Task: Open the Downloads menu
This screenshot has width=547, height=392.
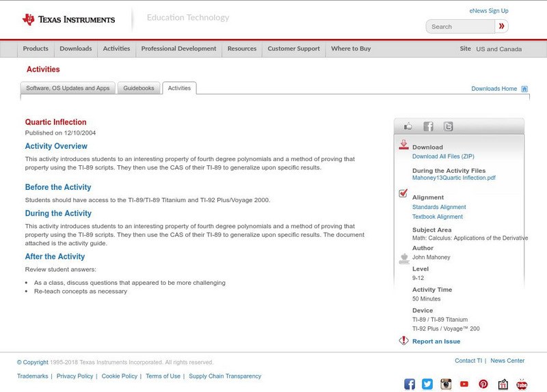Action: coord(76,48)
